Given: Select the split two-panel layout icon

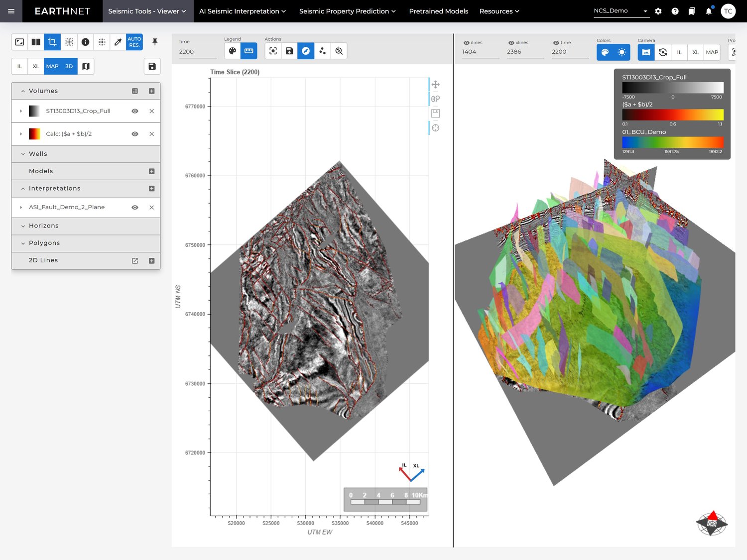Looking at the screenshot, I should [36, 42].
